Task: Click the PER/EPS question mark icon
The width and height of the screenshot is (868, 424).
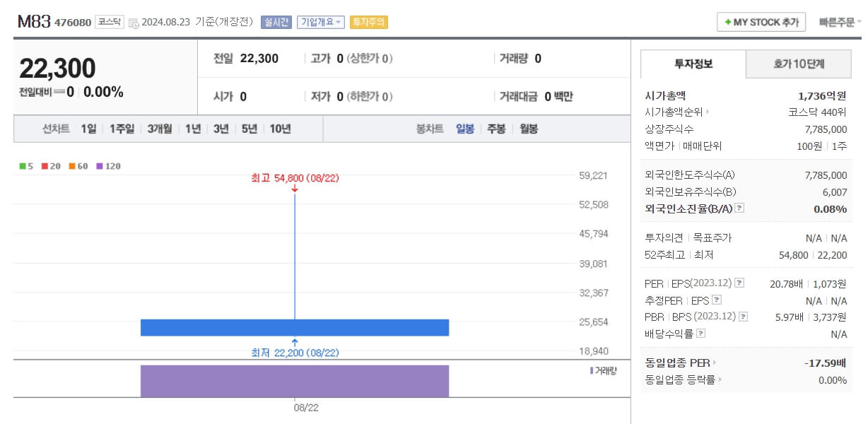Action: point(740,283)
